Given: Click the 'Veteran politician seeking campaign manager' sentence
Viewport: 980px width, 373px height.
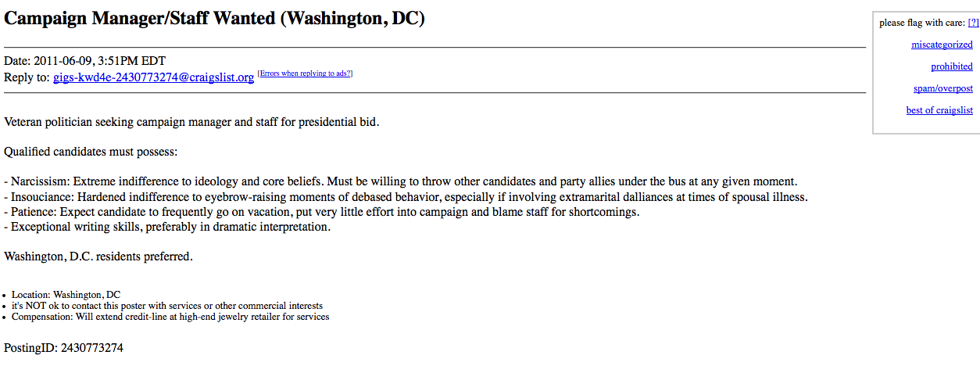Looking at the screenshot, I should coord(191,122).
